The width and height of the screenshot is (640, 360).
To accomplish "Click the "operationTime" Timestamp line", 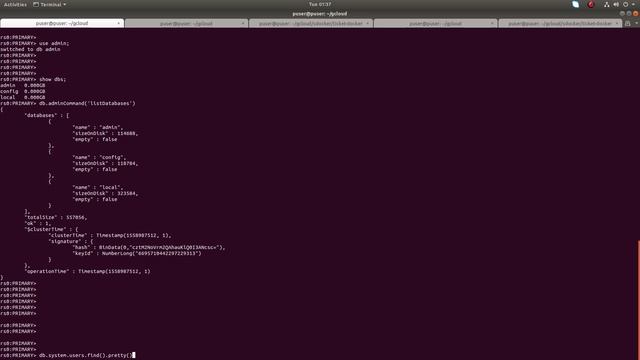I will [x=87, y=271].
